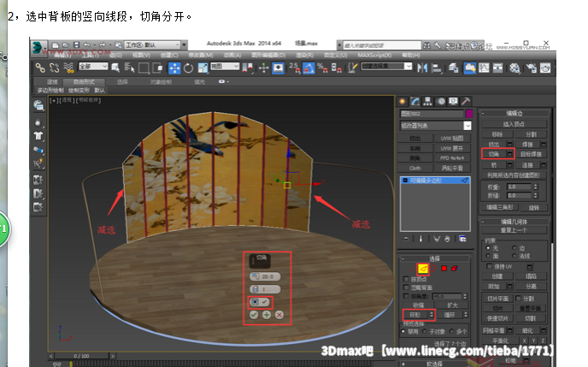Click the Select and Link chain icon
Screen dimensions: 588x367
click(x=40, y=68)
